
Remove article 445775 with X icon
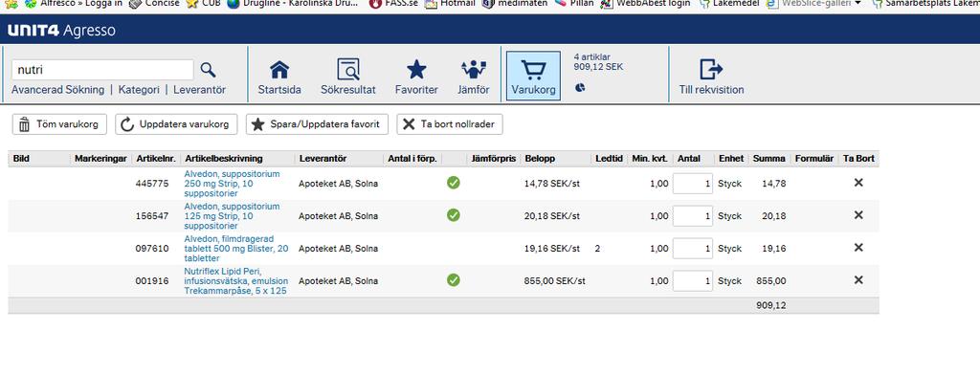click(858, 183)
